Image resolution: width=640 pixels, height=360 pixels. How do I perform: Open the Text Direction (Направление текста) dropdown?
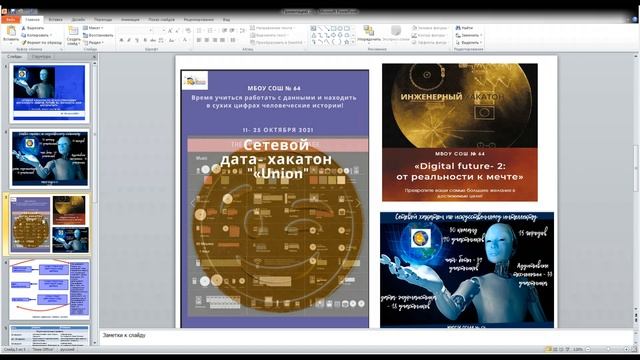click(x=272, y=28)
